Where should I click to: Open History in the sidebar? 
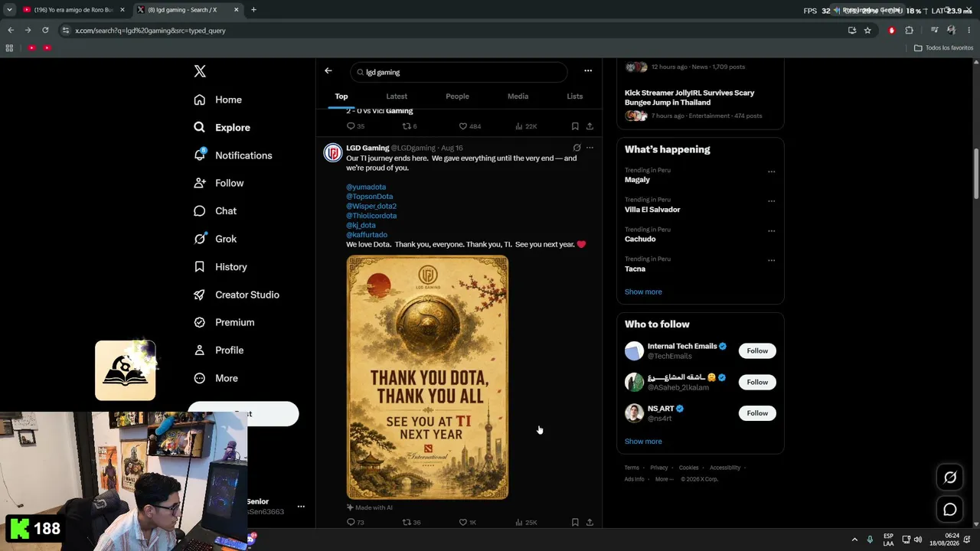[220, 267]
